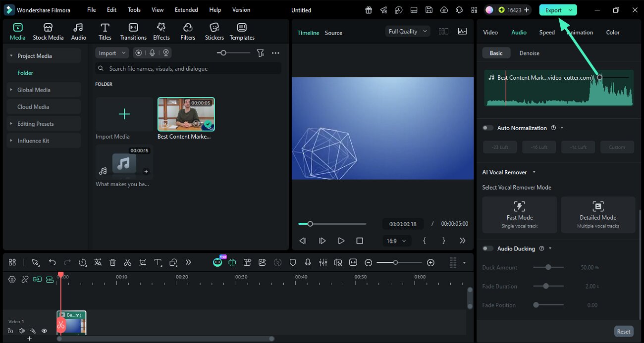Viewport: 644px width, 343px height.
Task: Choose Fast Mode vocal remover
Action: click(520, 215)
